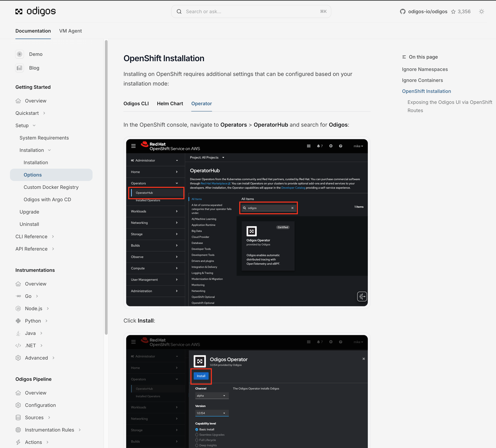496x448 pixels.
Task: Click the Instrumentation Rules chip icon
Action: click(x=18, y=430)
